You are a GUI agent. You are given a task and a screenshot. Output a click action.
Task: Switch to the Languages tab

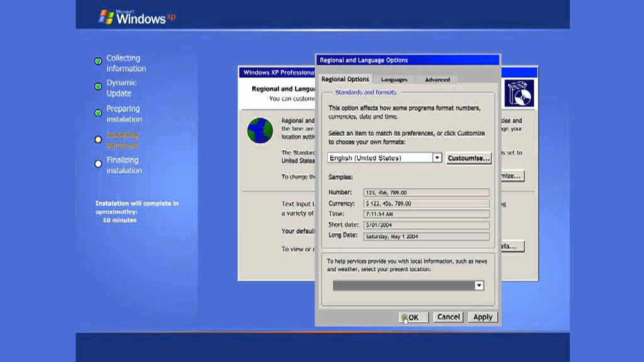tap(394, 80)
